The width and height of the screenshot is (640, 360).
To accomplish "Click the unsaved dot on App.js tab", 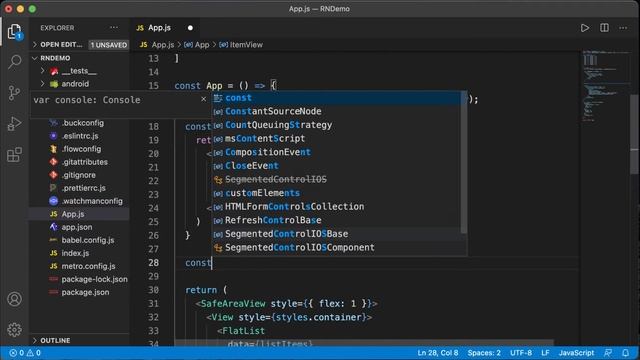I will 190,28.
